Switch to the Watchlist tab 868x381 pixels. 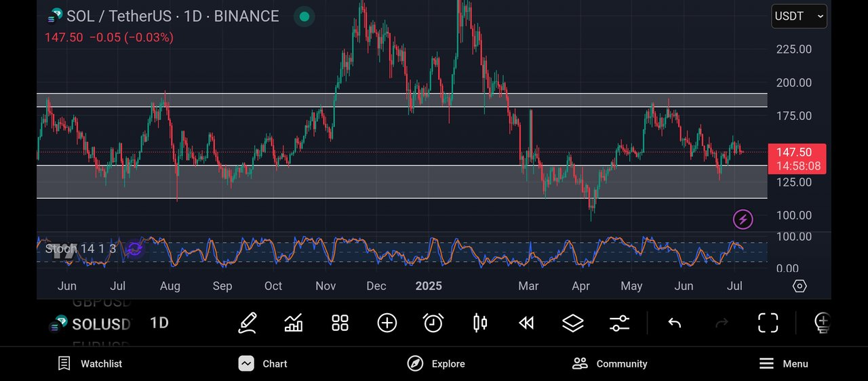(x=90, y=364)
